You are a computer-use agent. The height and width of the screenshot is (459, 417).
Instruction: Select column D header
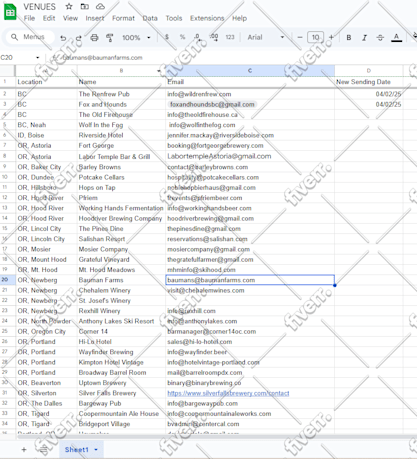coord(368,71)
